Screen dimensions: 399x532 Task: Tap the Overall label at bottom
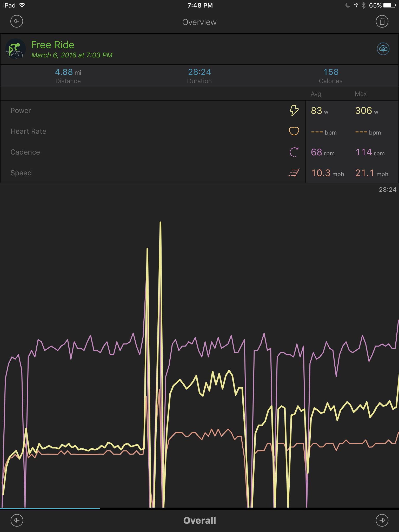click(x=199, y=520)
